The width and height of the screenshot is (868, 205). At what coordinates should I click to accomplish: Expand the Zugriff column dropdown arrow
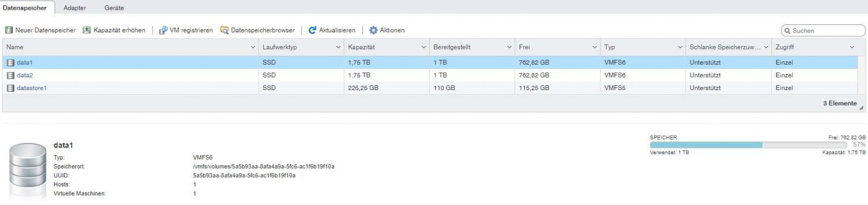click(x=852, y=48)
